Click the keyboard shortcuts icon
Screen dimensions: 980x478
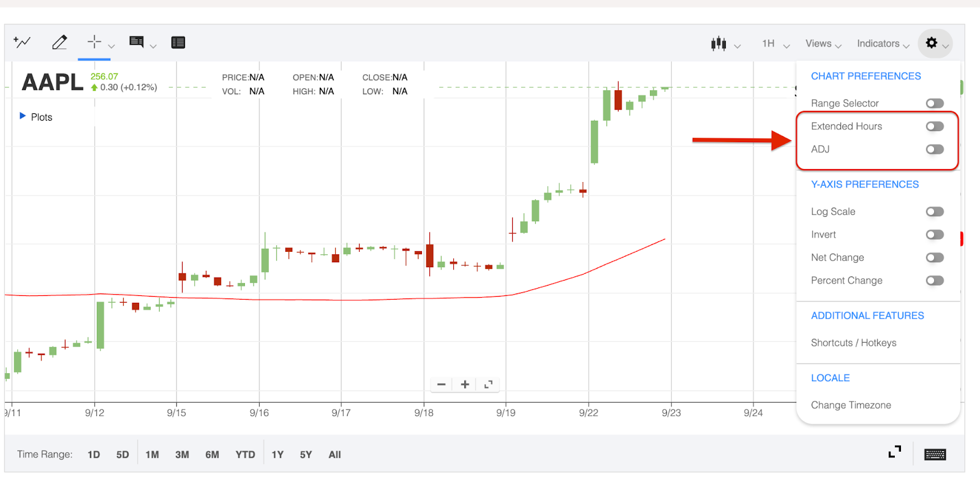935,454
